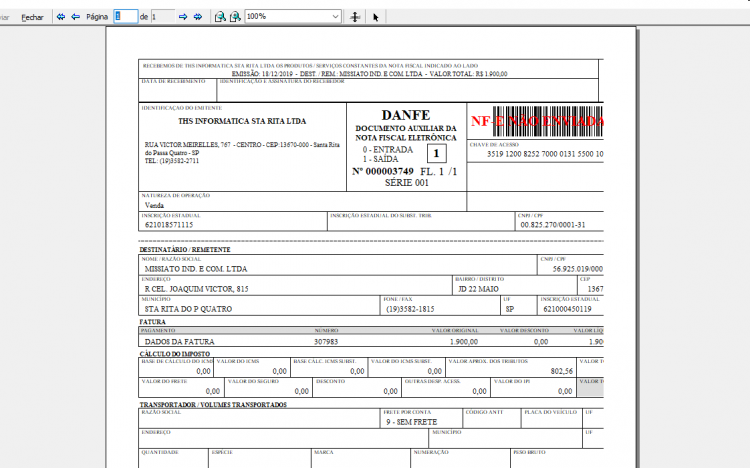Viewport: 750px width, 468px height.
Task: Click the 'TRANSPORTADOR / VOLUMES TRANSPORTADOS' heading
Action: [x=213, y=405]
